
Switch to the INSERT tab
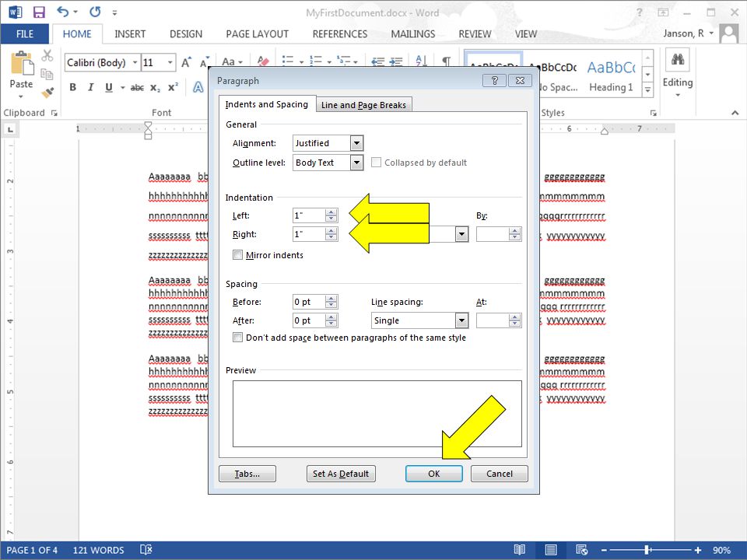pos(130,33)
